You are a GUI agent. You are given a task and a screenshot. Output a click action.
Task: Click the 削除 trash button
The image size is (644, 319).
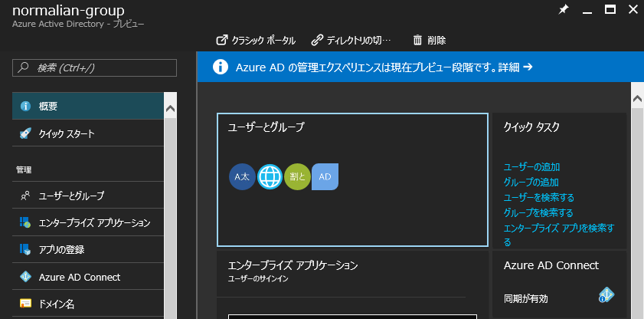point(430,41)
